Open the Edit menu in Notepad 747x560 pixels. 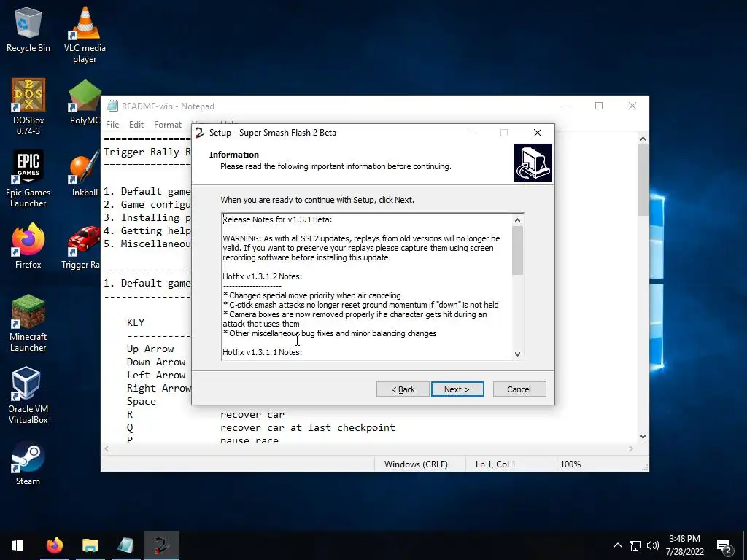136,124
